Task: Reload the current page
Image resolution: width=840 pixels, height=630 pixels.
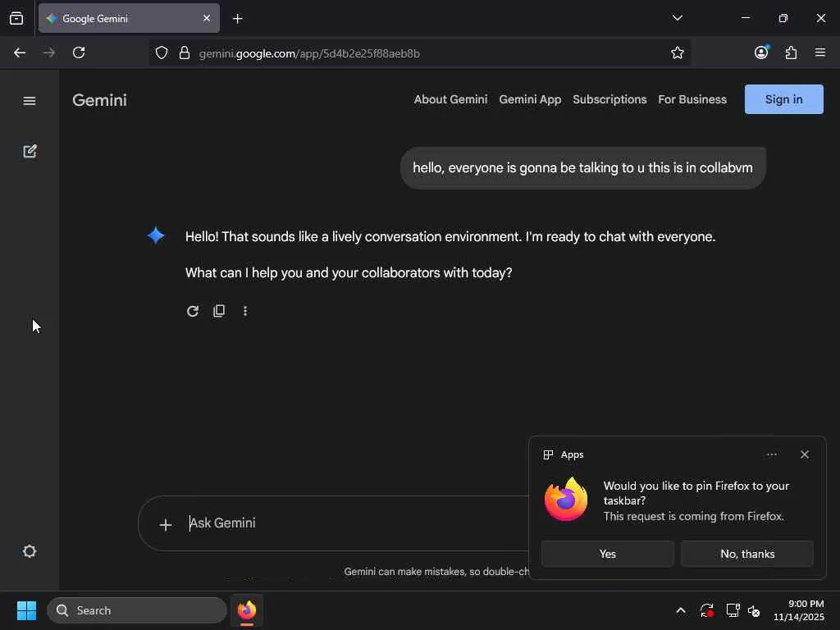Action: coord(79,52)
